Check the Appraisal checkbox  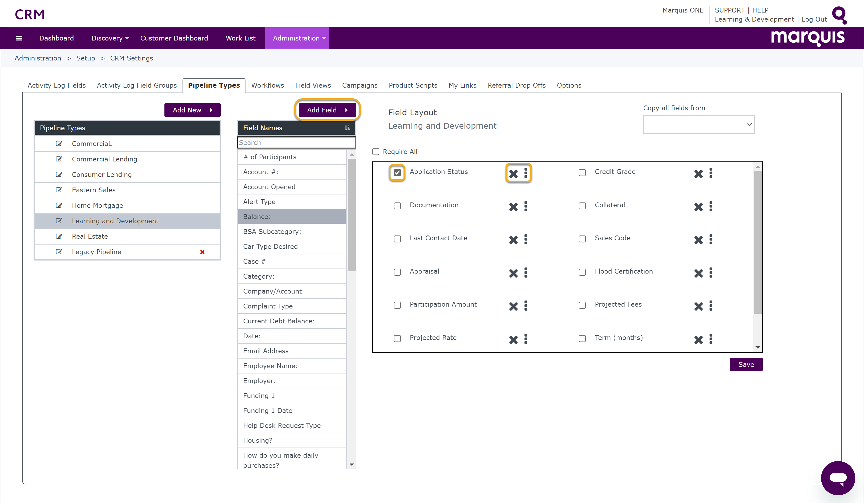[397, 272]
